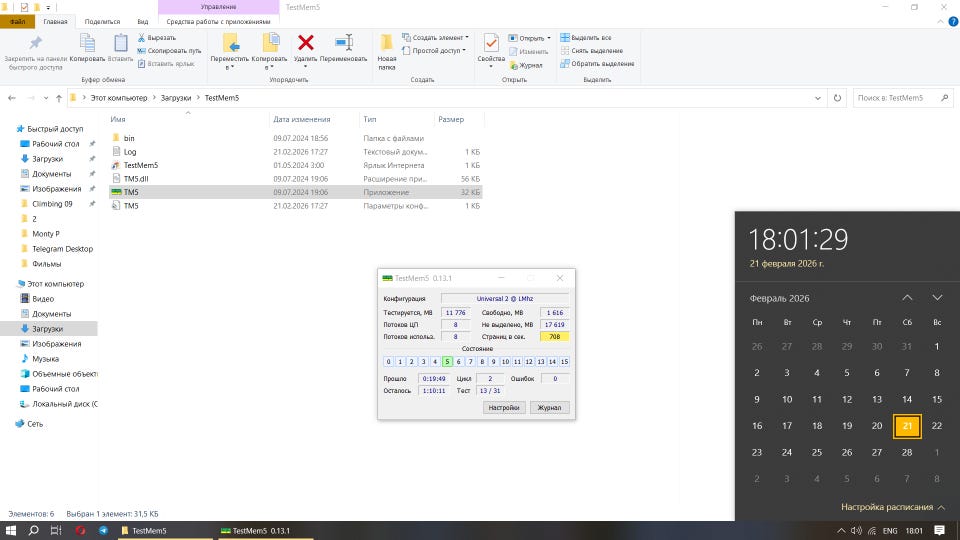This screenshot has width=960, height=540.
Task: Open Windows Start menu
Action: [10, 531]
